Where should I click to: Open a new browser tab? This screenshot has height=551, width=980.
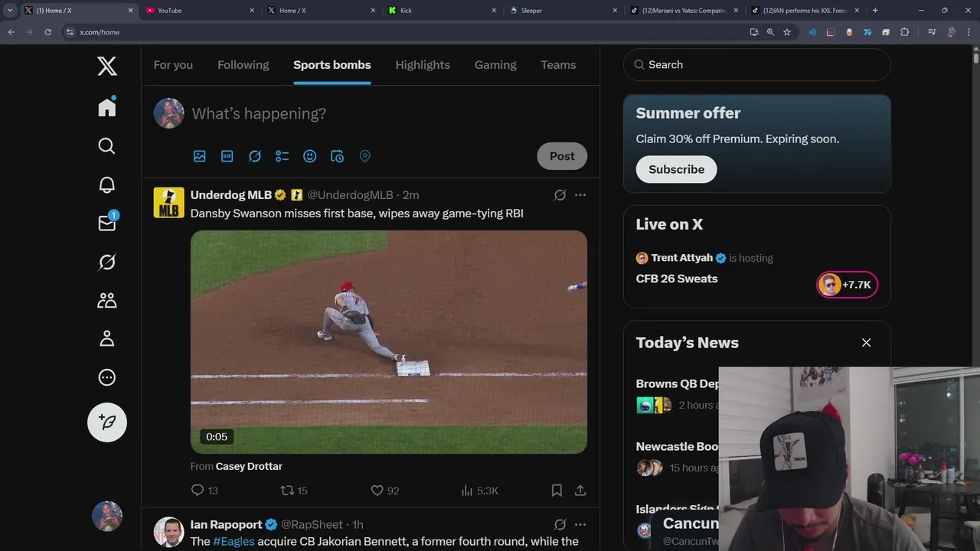(x=875, y=11)
